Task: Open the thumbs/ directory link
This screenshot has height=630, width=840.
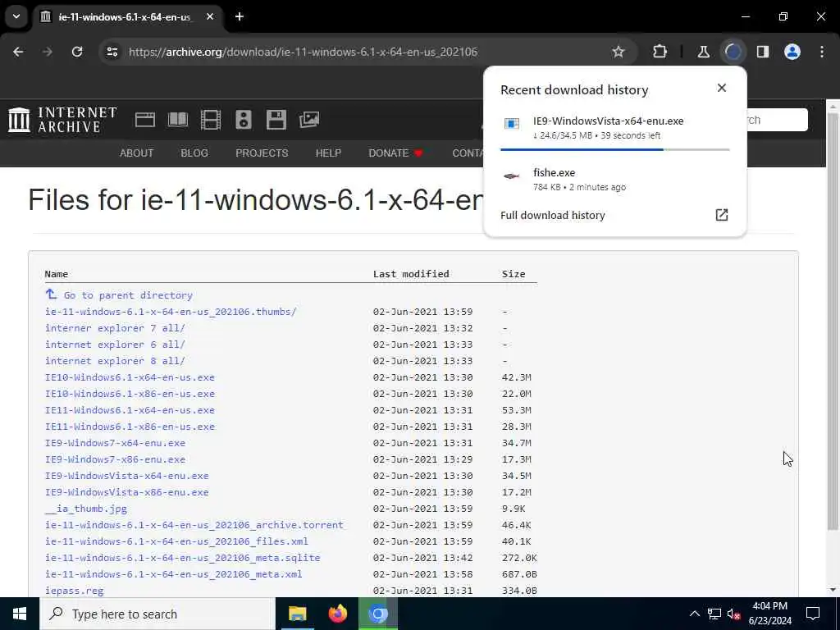Action: tap(171, 312)
